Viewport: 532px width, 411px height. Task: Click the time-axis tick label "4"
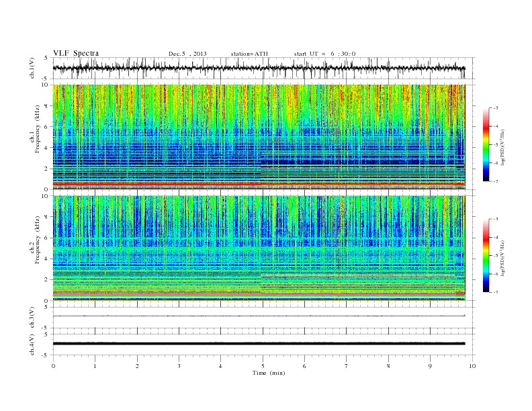[220, 366]
